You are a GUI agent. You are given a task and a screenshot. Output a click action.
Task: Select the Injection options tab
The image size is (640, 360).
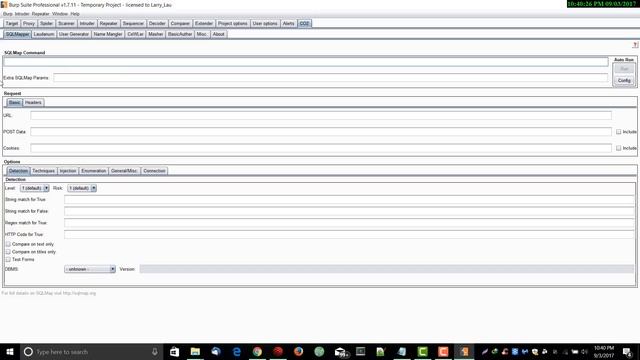tap(68, 171)
